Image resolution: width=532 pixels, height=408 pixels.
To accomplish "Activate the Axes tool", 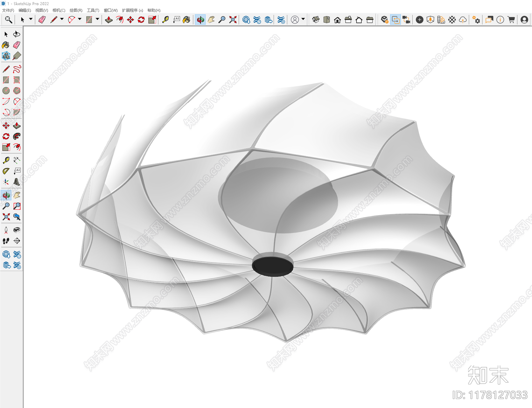I will [6, 182].
